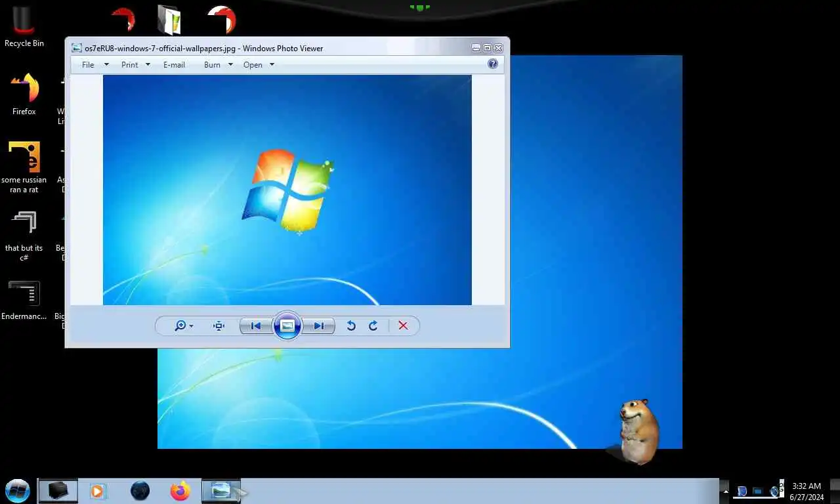840x504 pixels.
Task: Rotate the photo counterclockwise
Action: 351,325
